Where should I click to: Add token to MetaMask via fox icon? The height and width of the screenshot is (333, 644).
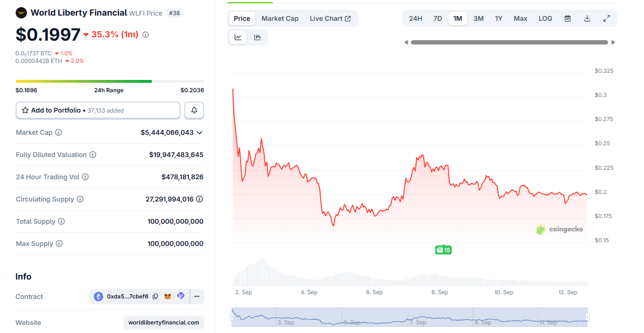[x=168, y=297]
